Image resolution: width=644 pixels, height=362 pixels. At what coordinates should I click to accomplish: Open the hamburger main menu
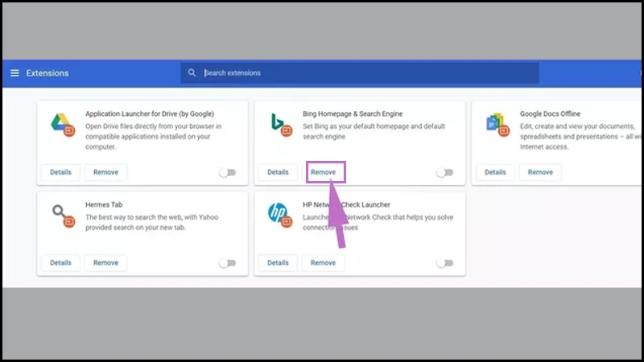[x=14, y=73]
